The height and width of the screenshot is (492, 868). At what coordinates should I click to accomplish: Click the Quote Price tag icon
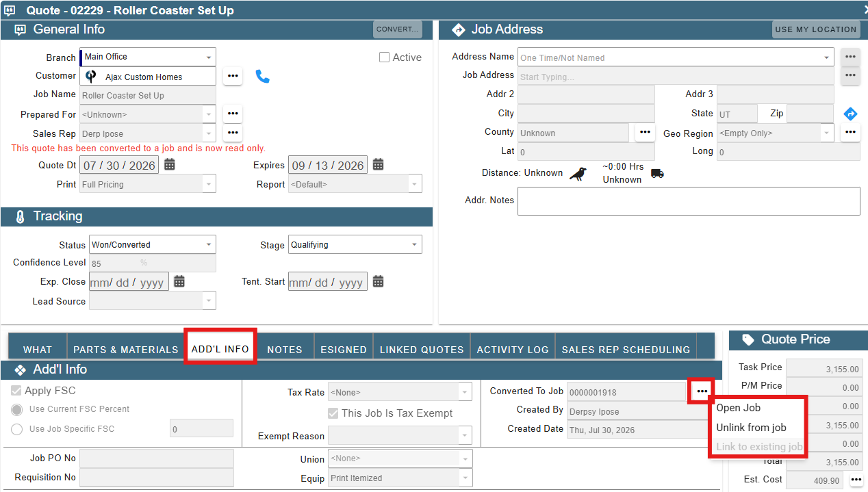click(748, 339)
